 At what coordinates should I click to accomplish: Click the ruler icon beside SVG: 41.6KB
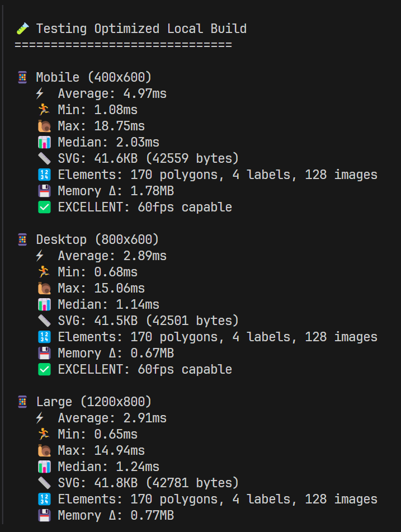44,158
